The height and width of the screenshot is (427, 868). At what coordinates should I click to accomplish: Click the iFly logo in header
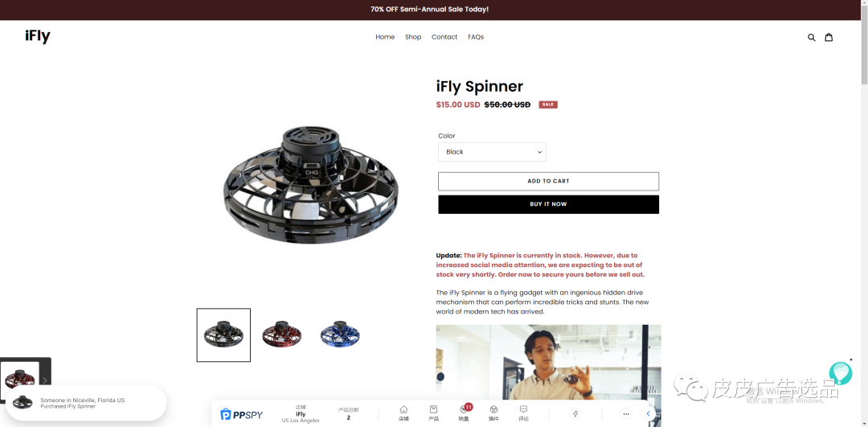point(38,36)
